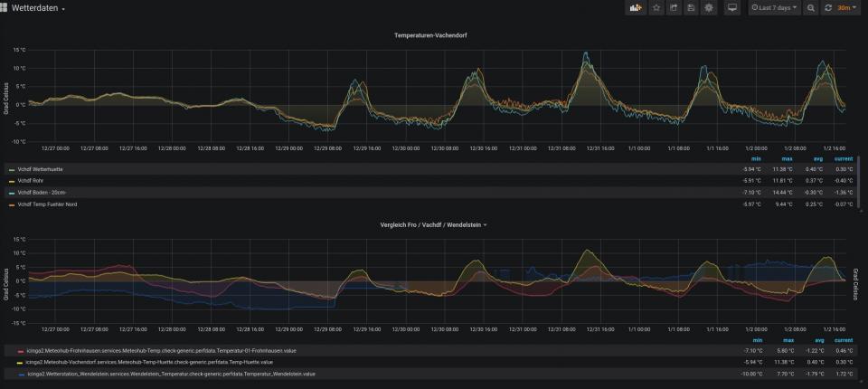Screen dimensions: 868x389
Task: Open the Temperaturen-Vachendorf panel title menu
Action: [430, 34]
